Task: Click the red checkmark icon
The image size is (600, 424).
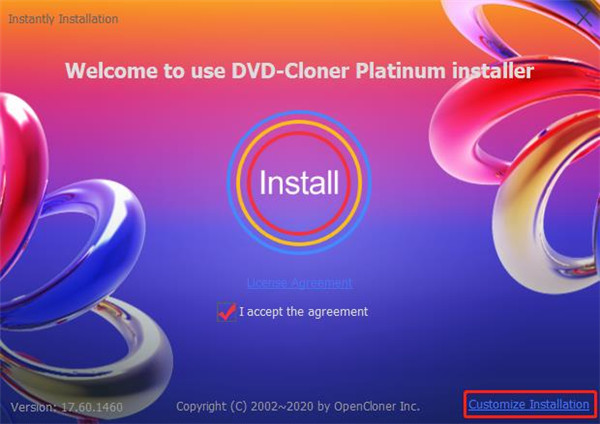Action: tap(227, 311)
